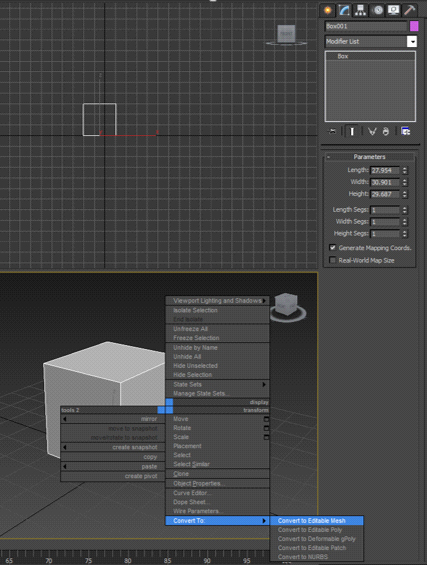Choose Clone from quad menu
Image resolution: width=427 pixels, height=565 pixels.
pyautogui.click(x=217, y=474)
